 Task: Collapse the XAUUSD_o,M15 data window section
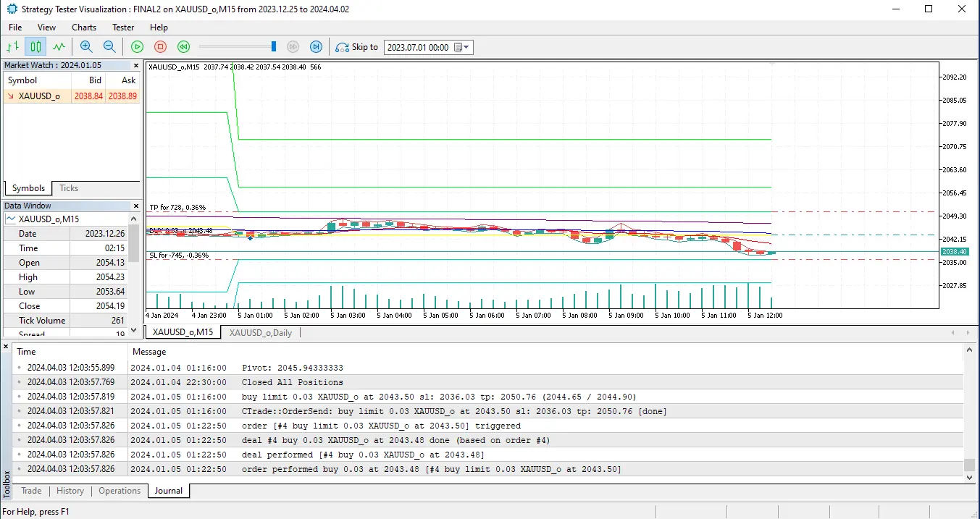pyautogui.click(x=11, y=219)
